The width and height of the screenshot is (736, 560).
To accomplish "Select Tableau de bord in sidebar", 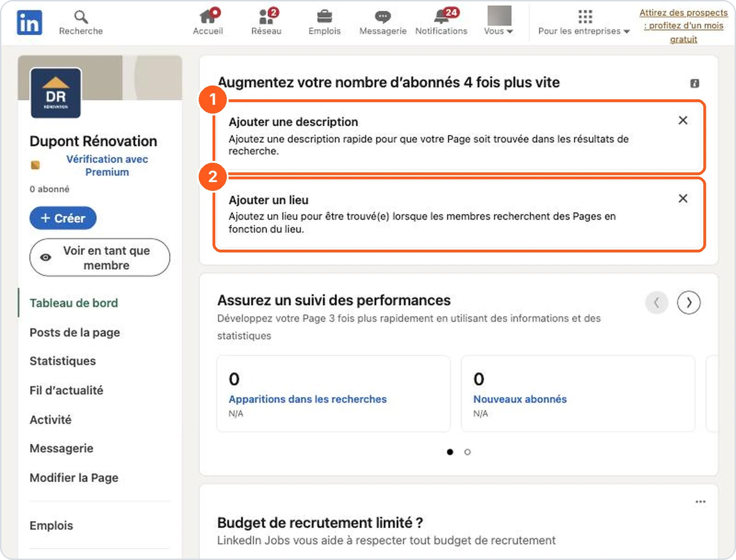I will pos(74,303).
